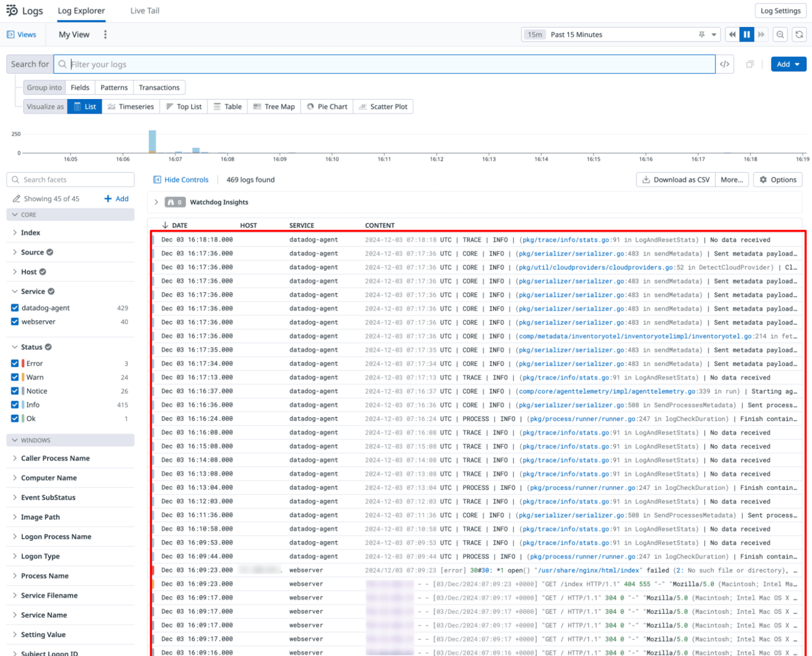Screen dimensions: 812x656
Task: Click the copy query icon
Action: [749, 64]
